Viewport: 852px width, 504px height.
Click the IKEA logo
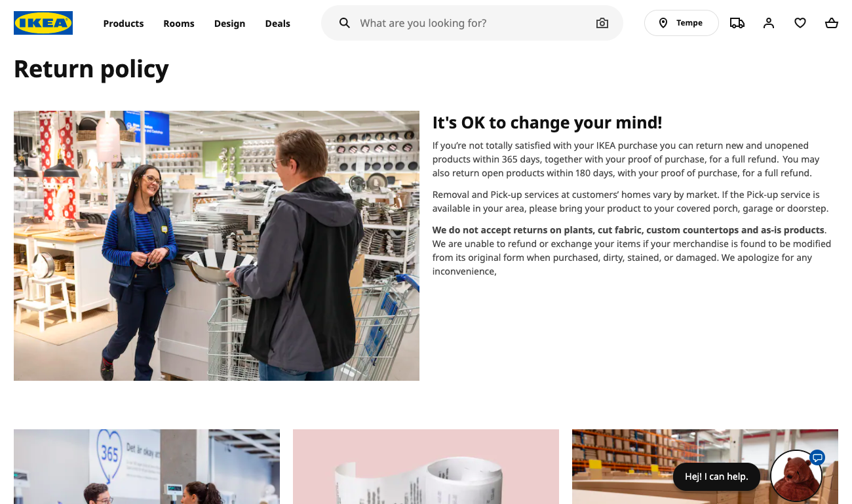click(43, 23)
